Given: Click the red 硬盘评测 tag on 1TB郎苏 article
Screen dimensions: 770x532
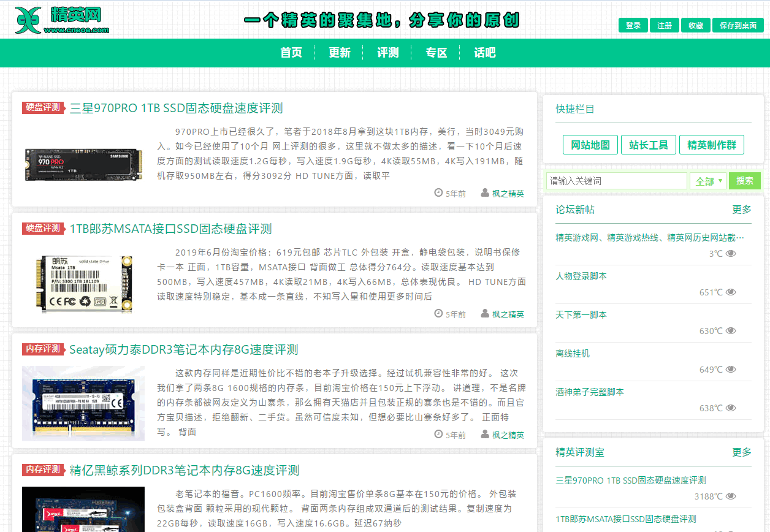Looking at the screenshot, I should (43, 228).
